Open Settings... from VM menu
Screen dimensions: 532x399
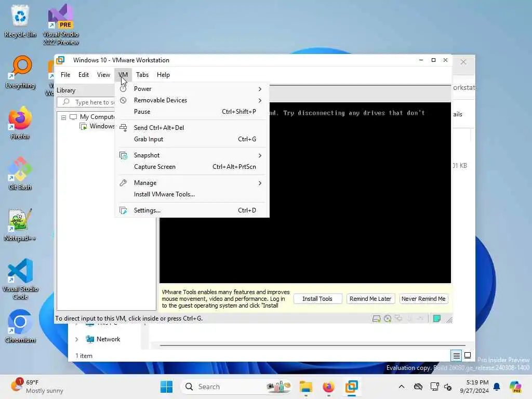[x=192, y=210]
